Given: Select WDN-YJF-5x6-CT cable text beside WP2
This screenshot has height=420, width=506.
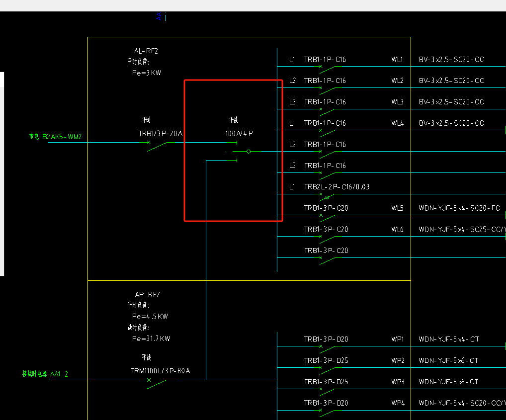Looking at the screenshot, I should pyautogui.click(x=448, y=361).
